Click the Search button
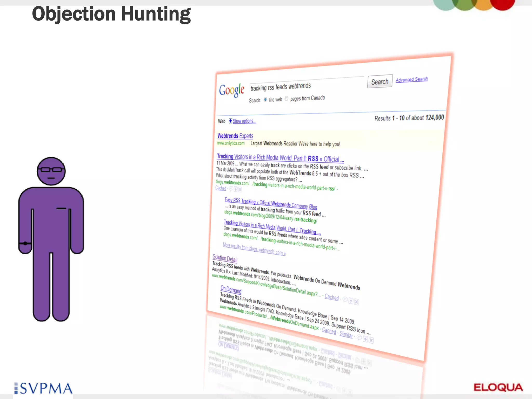 pyautogui.click(x=380, y=82)
